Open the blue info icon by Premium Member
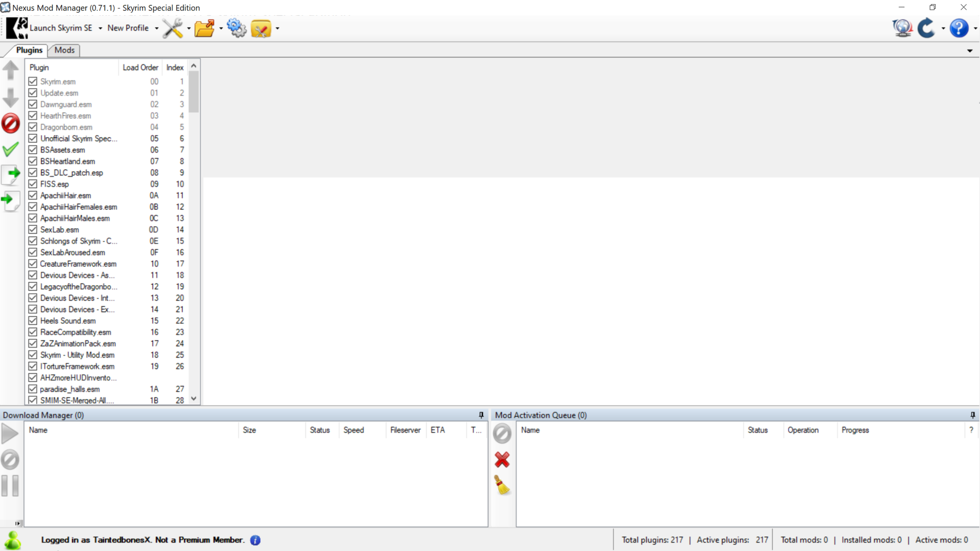This screenshot has height=551, width=980. tap(255, 540)
